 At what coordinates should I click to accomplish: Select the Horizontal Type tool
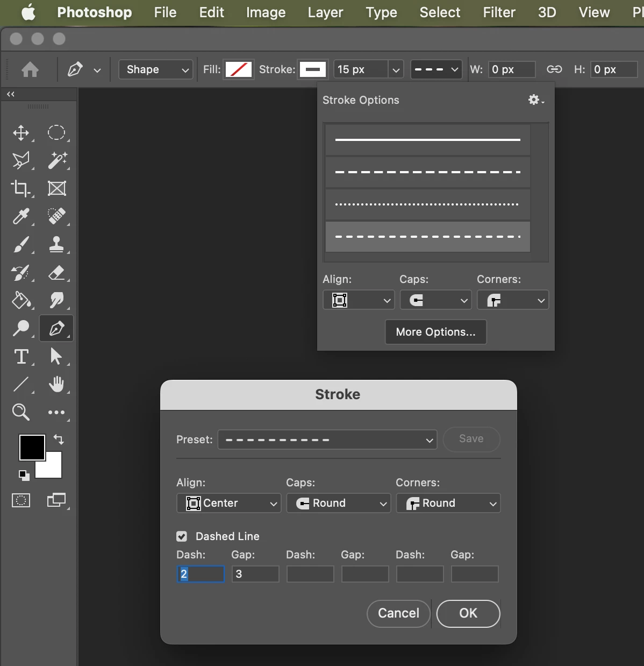tap(21, 356)
